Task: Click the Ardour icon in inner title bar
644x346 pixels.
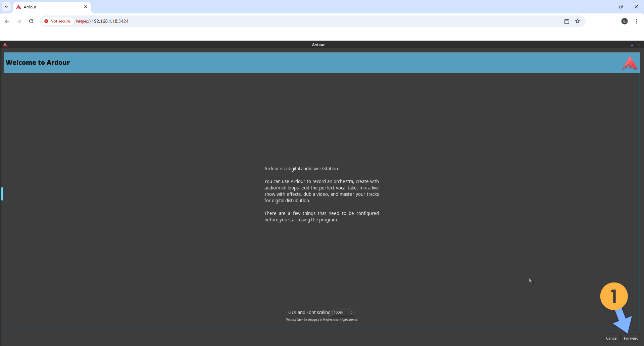Action: click(x=5, y=45)
